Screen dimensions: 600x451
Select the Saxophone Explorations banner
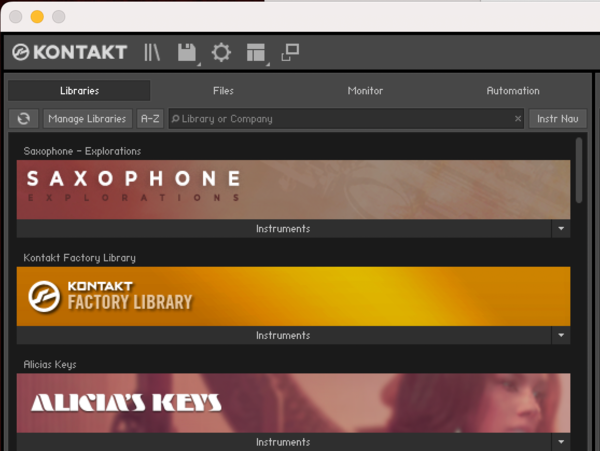(x=293, y=190)
